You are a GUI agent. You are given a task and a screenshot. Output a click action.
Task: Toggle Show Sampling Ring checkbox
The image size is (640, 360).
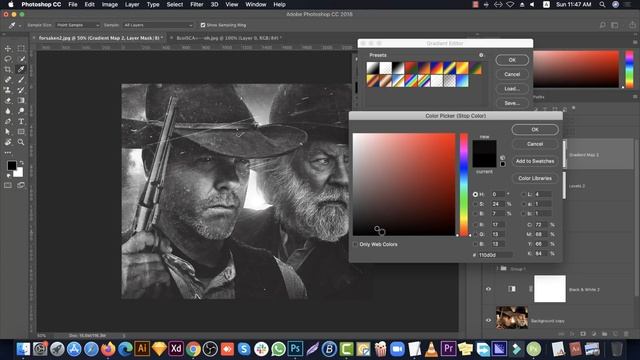point(203,25)
